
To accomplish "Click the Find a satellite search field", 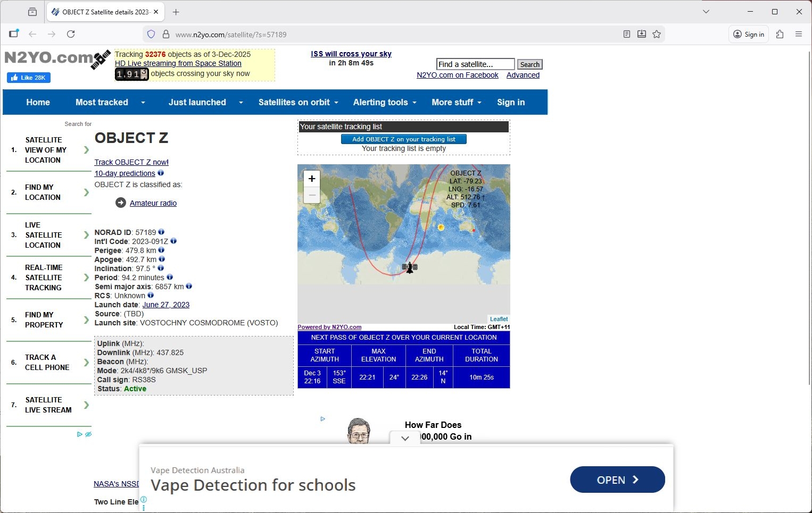I will coord(476,64).
